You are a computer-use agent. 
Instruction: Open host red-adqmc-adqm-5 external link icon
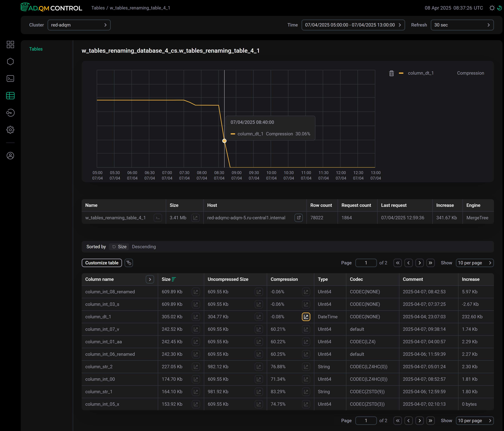[299, 218]
